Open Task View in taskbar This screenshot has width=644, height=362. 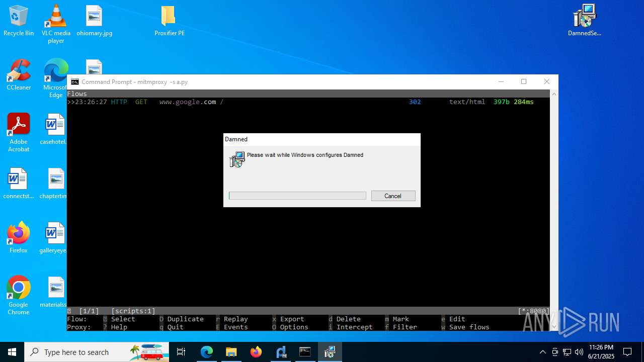coord(181,352)
